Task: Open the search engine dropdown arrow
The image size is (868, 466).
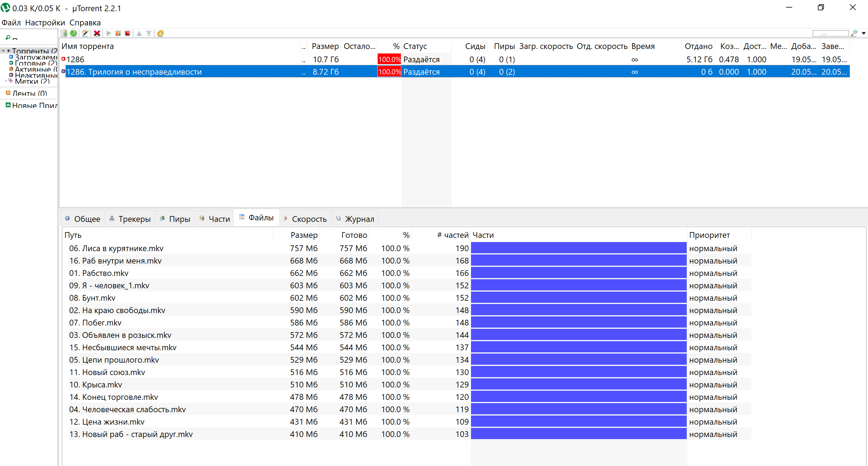Action: click(864, 33)
